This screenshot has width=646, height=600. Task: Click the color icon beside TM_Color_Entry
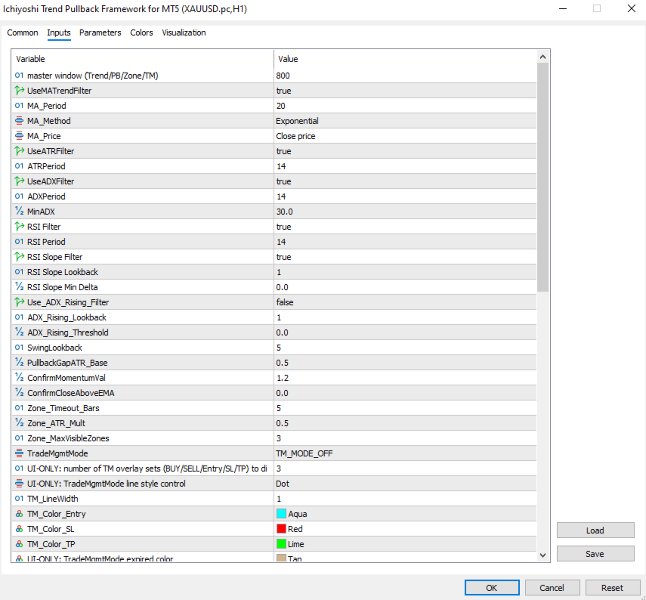[19, 514]
